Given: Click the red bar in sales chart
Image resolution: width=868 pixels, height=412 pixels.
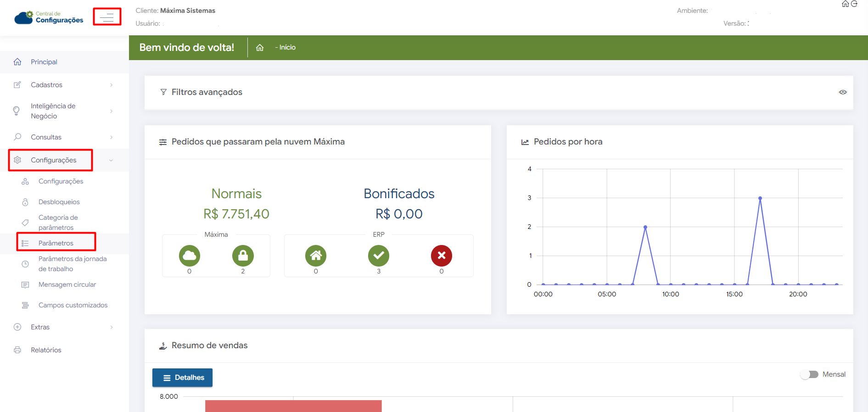Looking at the screenshot, I should coord(293,406).
